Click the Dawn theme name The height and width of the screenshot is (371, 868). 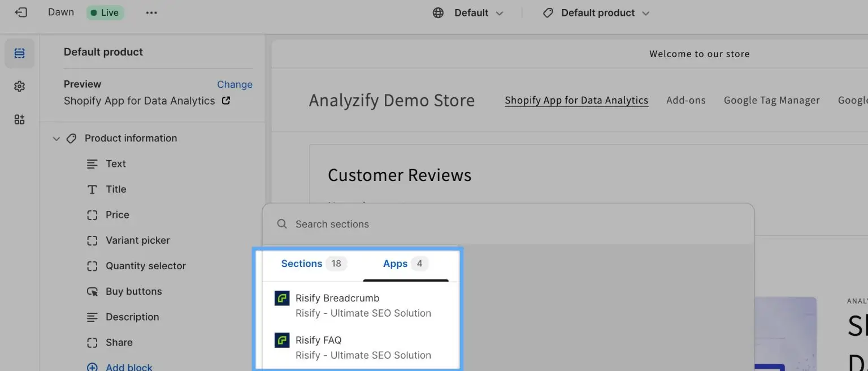click(61, 12)
